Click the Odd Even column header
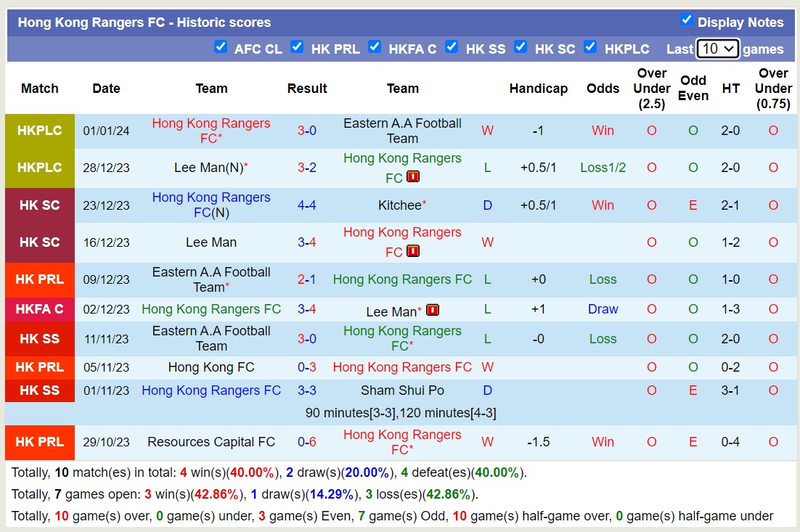This screenshot has width=800, height=532. click(693, 89)
